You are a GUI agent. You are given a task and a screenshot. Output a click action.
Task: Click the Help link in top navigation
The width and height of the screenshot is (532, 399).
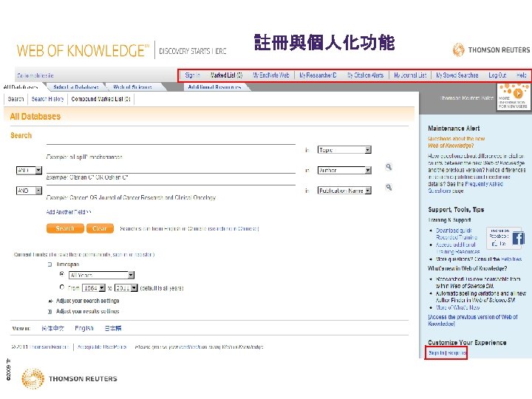[522, 75]
